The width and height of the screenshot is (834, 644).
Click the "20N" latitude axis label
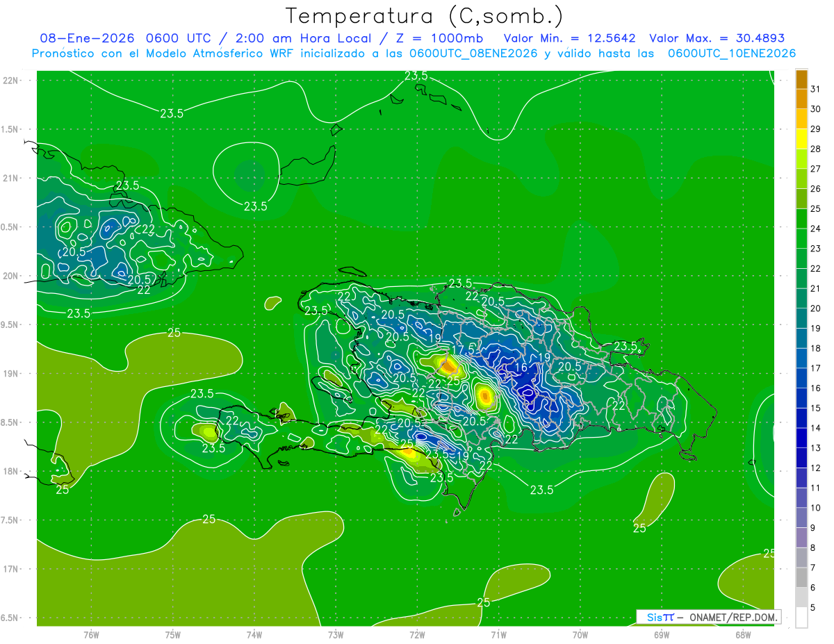[x=11, y=276]
